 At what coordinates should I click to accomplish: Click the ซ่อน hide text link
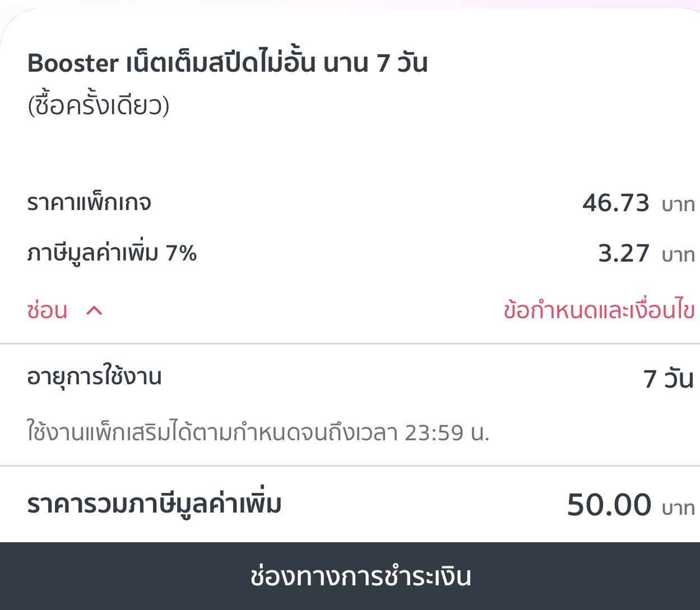(x=47, y=310)
